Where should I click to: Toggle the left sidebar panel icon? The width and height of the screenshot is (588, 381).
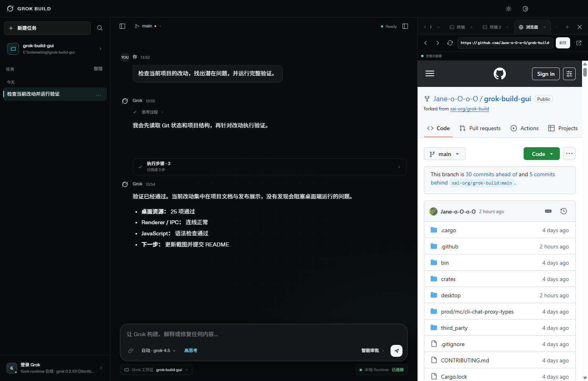click(x=122, y=26)
